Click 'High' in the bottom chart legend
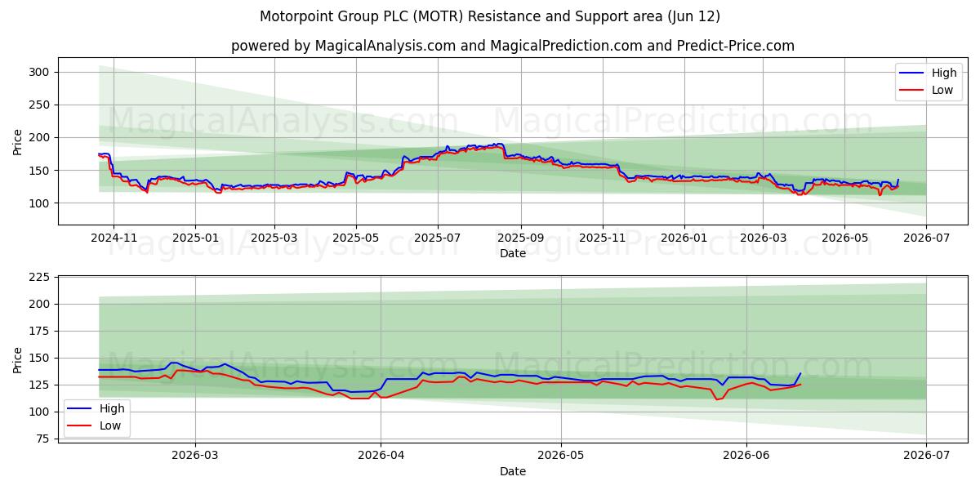The image size is (980, 490). (x=111, y=408)
